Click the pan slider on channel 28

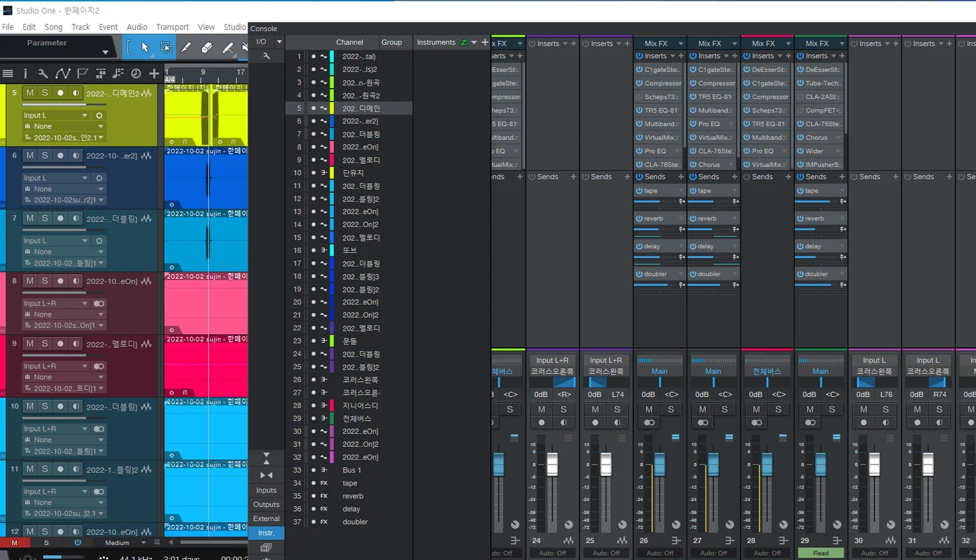tap(767, 383)
